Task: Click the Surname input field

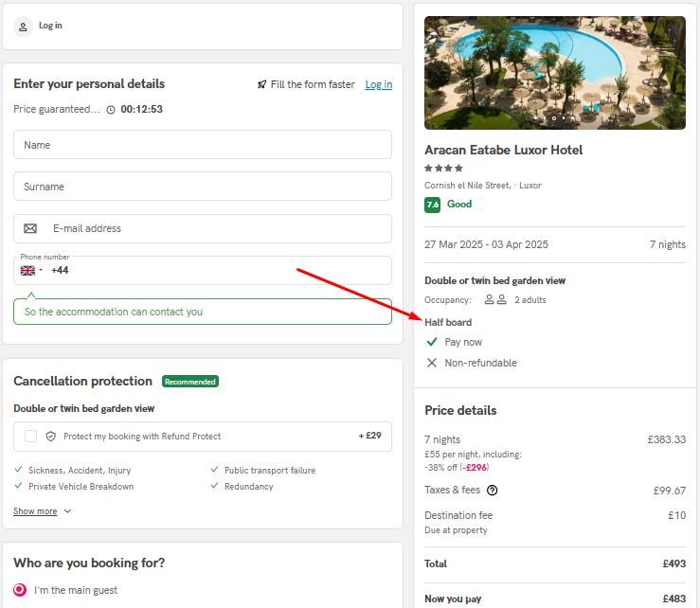Action: point(203,187)
